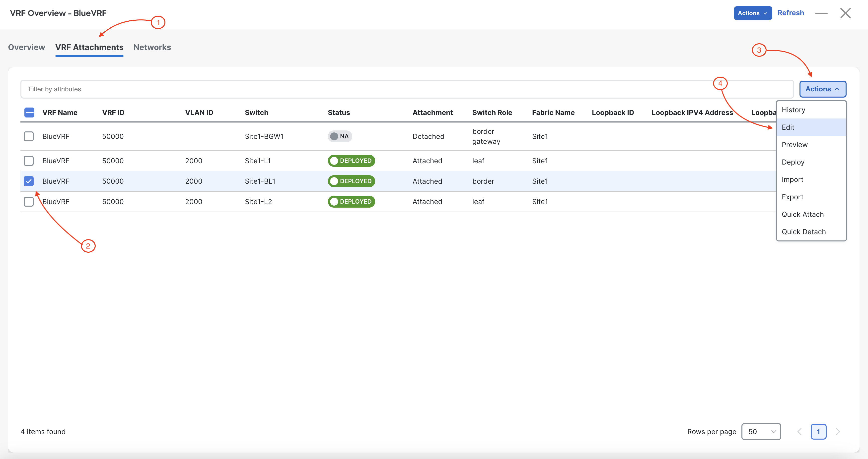Click the Site1-BGW1 switch cell
This screenshot has width=868, height=459.
264,136
